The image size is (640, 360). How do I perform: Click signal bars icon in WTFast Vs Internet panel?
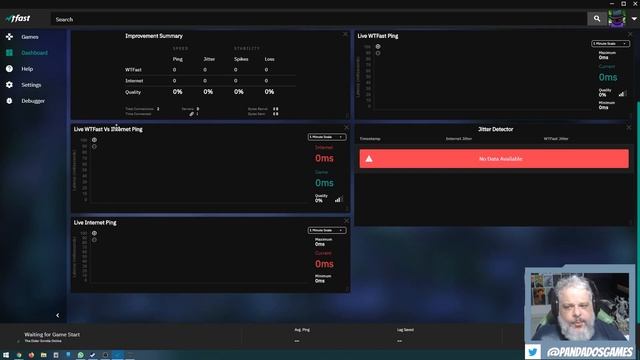pos(338,200)
